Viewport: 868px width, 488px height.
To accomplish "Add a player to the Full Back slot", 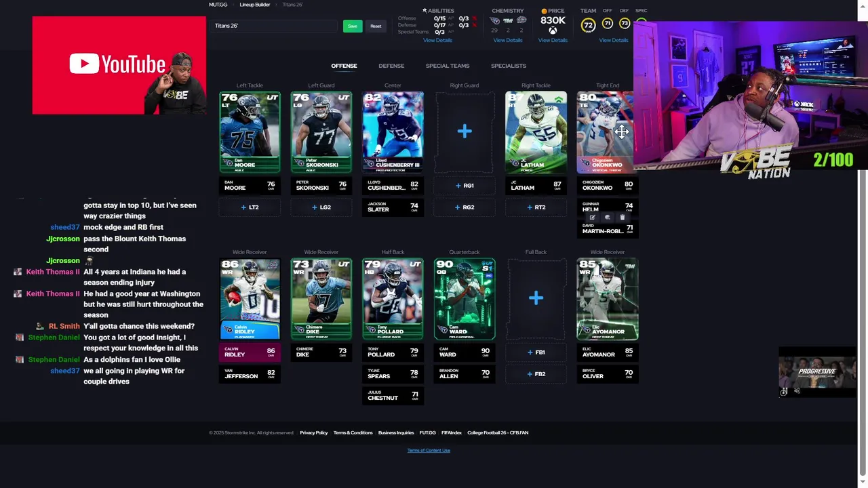I will pyautogui.click(x=536, y=298).
